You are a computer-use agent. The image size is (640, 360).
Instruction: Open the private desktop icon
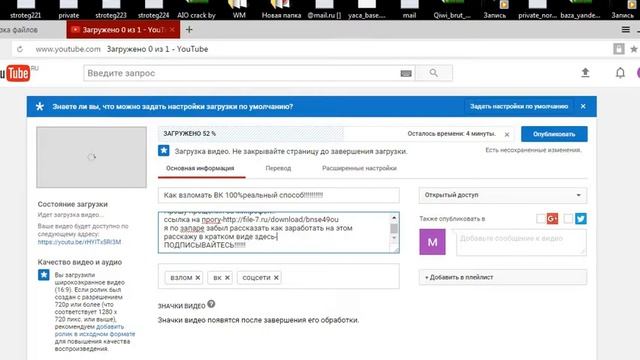[x=69, y=10]
